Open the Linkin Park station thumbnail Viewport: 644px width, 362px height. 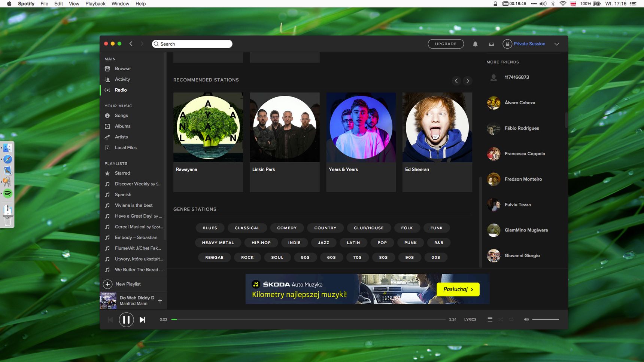285,127
